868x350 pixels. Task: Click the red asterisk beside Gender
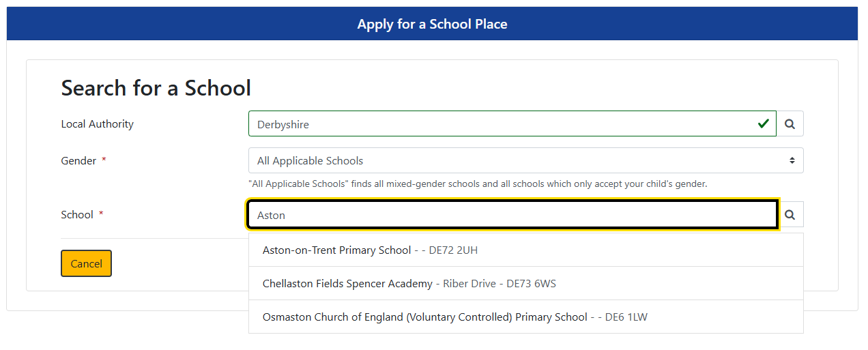(x=104, y=161)
